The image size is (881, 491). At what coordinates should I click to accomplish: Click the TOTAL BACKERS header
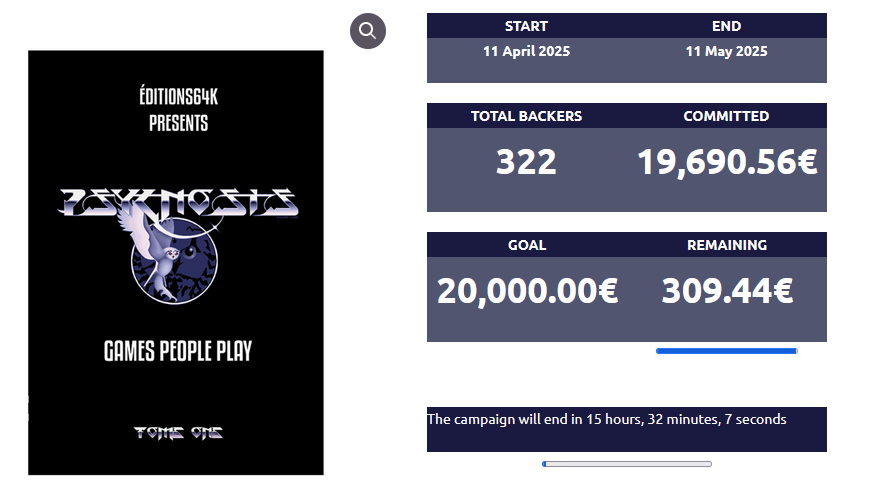(x=526, y=116)
